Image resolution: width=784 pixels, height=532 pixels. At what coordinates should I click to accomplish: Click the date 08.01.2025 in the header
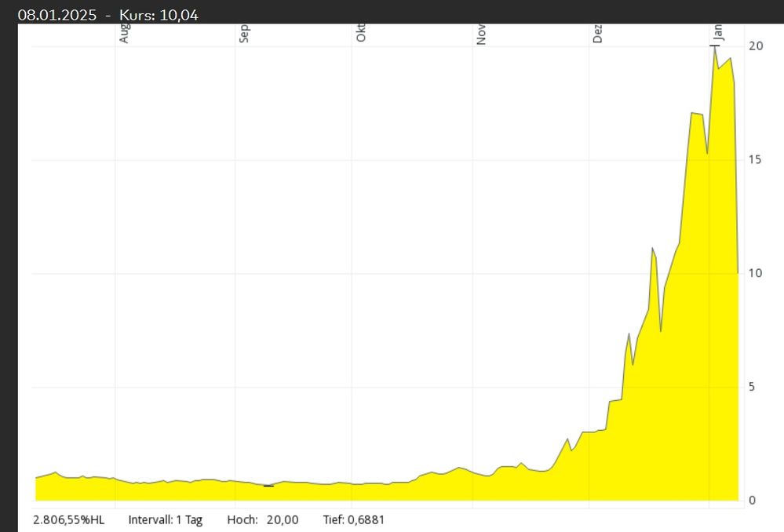[x=57, y=15]
